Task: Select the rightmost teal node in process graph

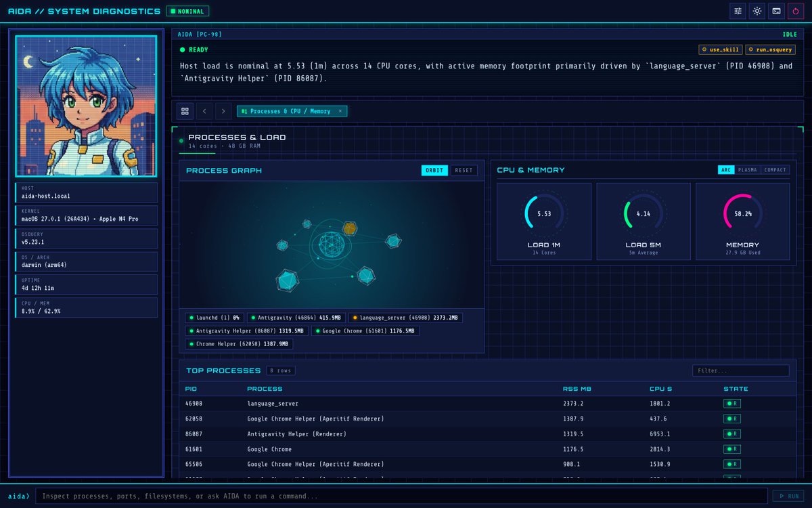Action: 393,240
